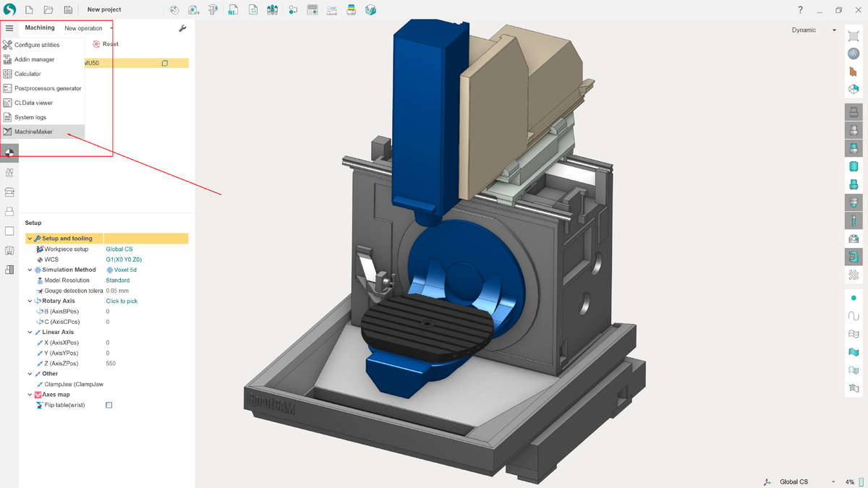868x488 pixels.
Task: Collapse the Rotary Axis group
Action: (30, 301)
